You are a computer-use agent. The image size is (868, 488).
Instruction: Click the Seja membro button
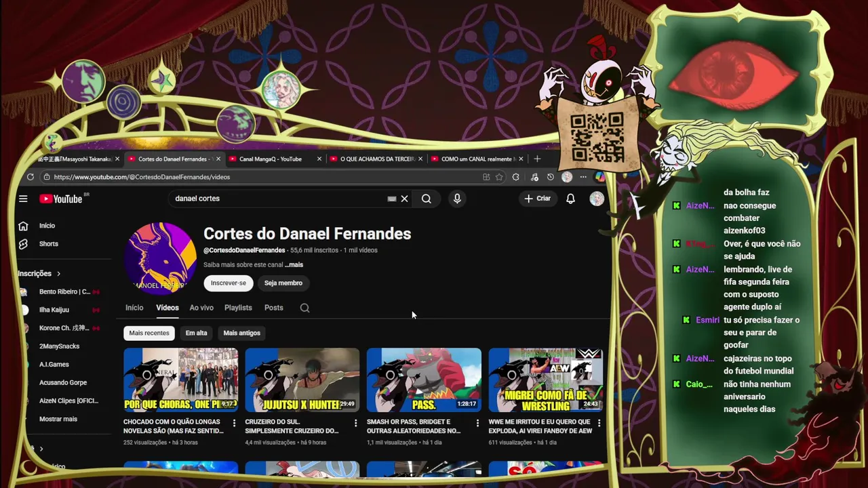283,283
